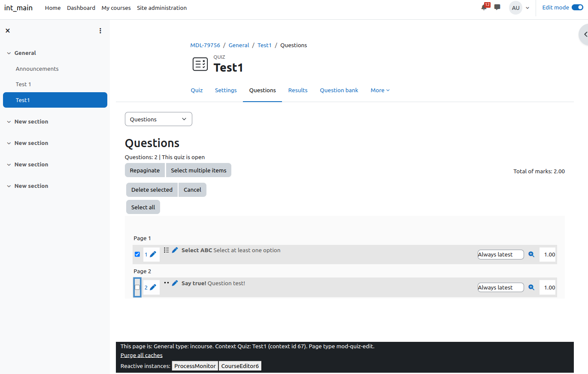Open Dashboard in top navigation
This screenshot has height=374, width=588.
[81, 8]
